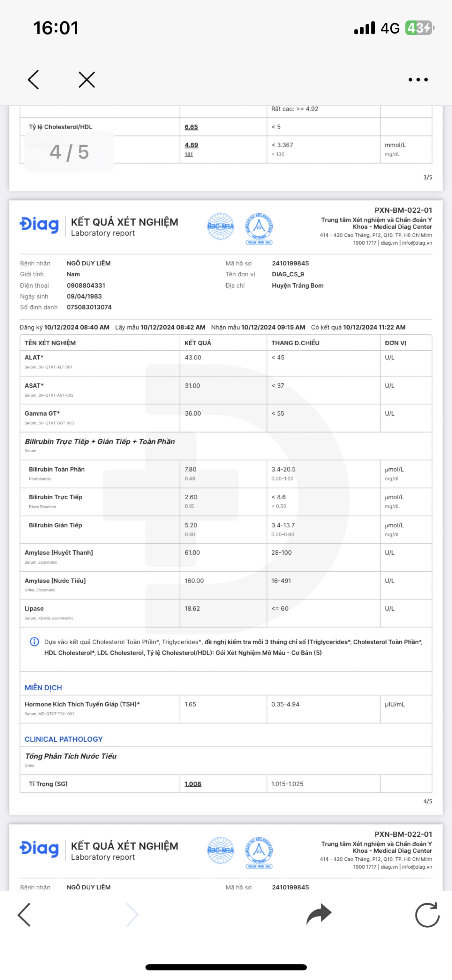
Task: Tap the forward arrow in bottom toolbar
Action: click(x=132, y=915)
